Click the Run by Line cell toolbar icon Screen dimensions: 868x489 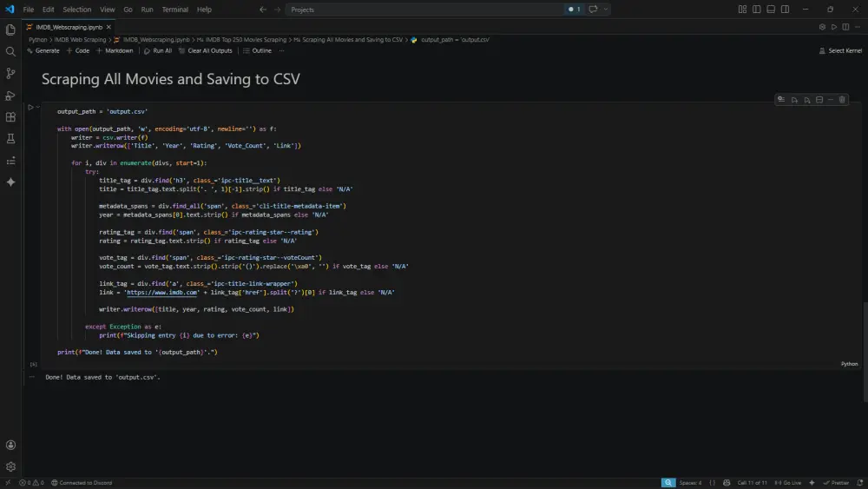click(x=781, y=100)
